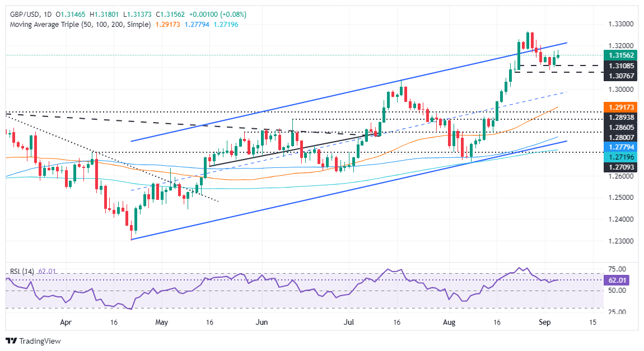Click blue 1.27794 tag on price axis

click(x=622, y=146)
